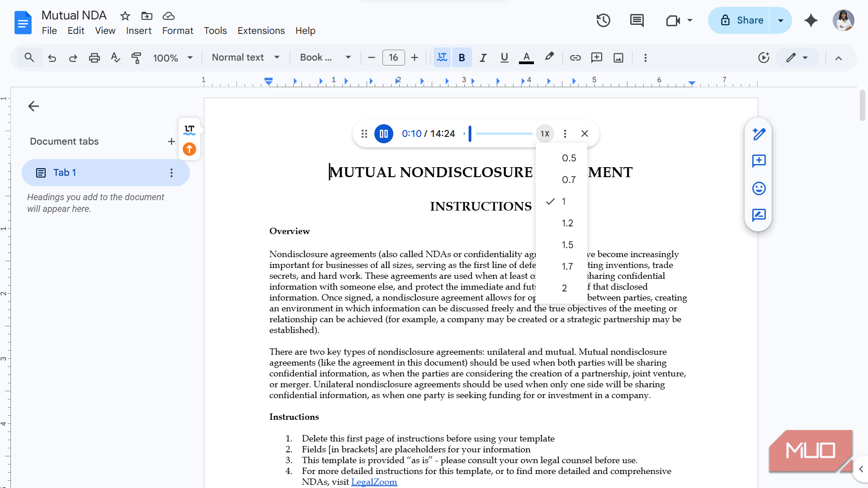Open the Normal text style dropdown
The height and width of the screenshot is (488, 868).
point(246,57)
